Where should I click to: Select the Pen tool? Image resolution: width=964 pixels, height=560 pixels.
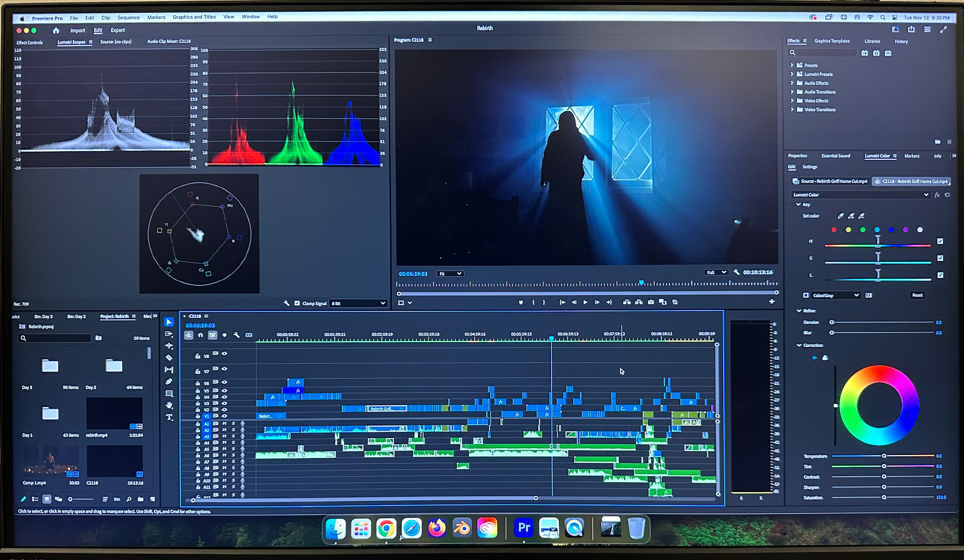tap(169, 382)
